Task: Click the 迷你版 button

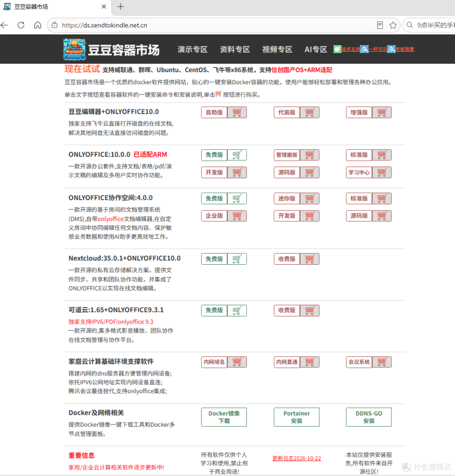Action: [287, 199]
